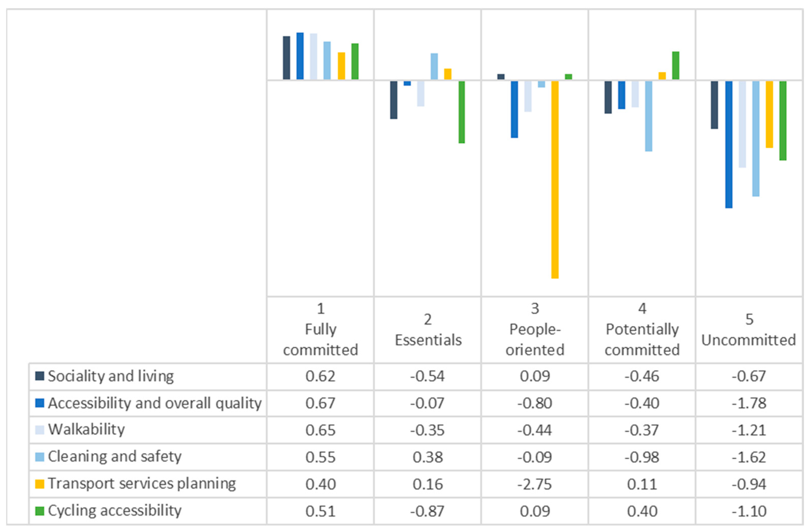The image size is (808, 532).
Task: Click the blue Accessibility bar in Uncommitted
Action: pos(729,144)
